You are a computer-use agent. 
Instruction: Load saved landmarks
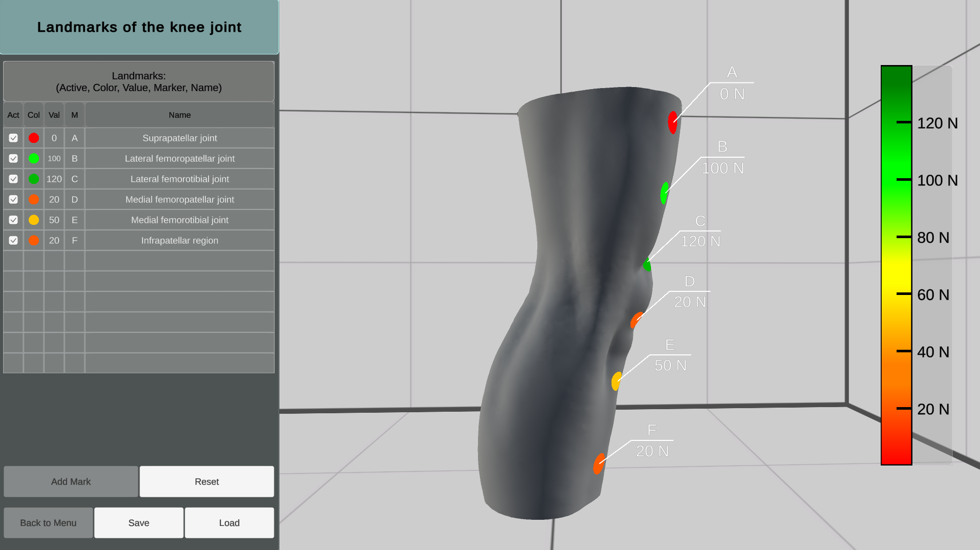coord(229,523)
